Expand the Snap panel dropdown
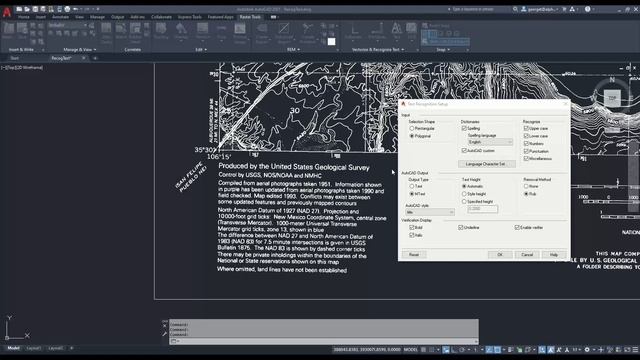 click(x=443, y=50)
